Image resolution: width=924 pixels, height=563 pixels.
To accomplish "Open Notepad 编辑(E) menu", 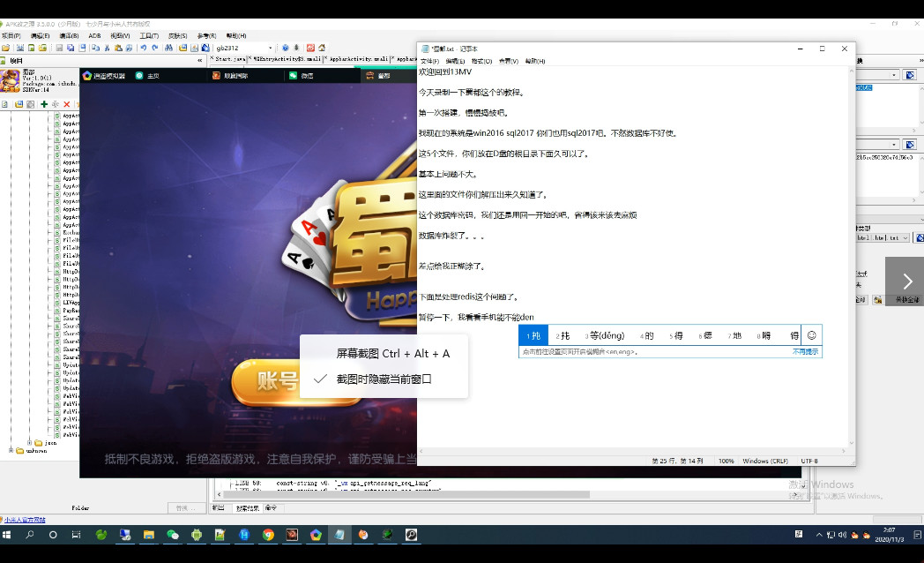I will pyautogui.click(x=455, y=61).
